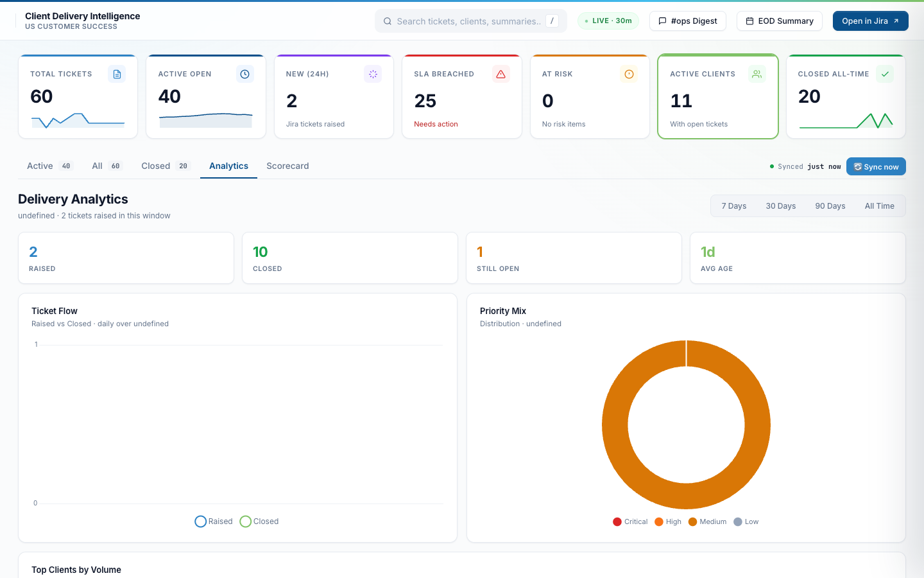The width and height of the screenshot is (924, 578).
Task: Click the Closed All-Time sparkline chart
Action: tap(846, 120)
